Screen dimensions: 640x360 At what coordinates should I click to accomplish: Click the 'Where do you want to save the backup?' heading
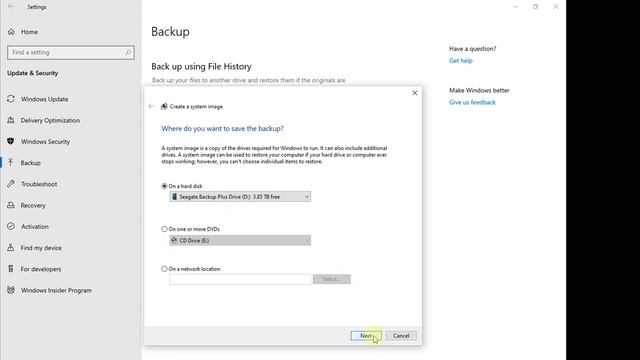coord(222,128)
